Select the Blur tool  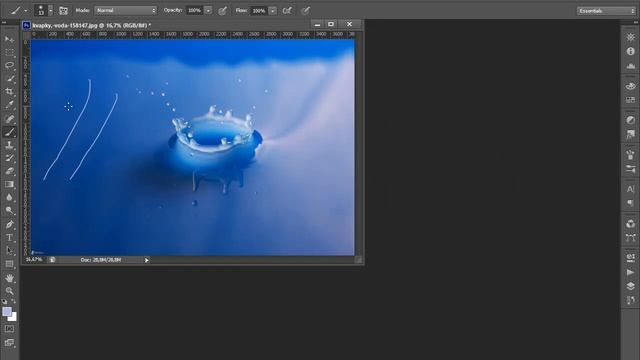9,197
